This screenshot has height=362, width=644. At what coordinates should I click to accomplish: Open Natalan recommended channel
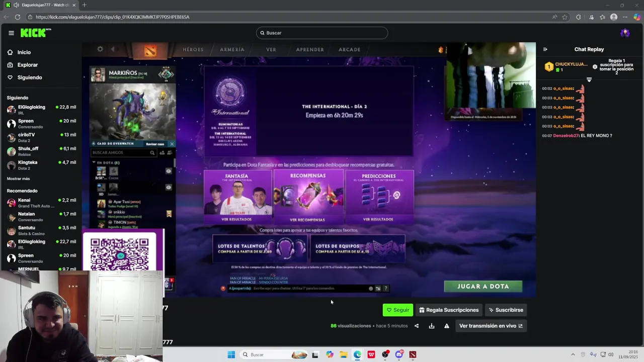pos(41,217)
